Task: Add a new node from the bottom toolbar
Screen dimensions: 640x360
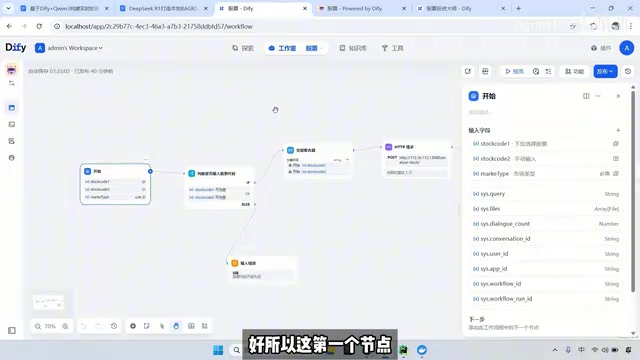Action: pos(133,326)
